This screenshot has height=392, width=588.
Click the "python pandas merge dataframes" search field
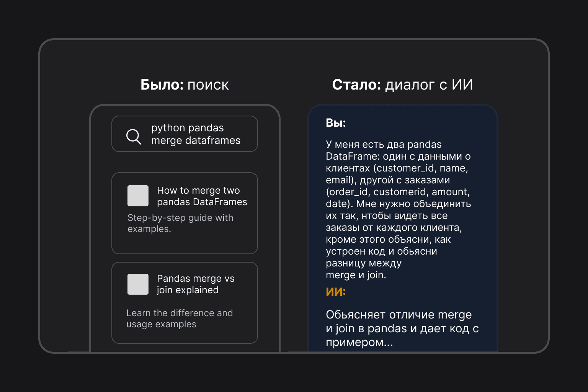[196, 134]
